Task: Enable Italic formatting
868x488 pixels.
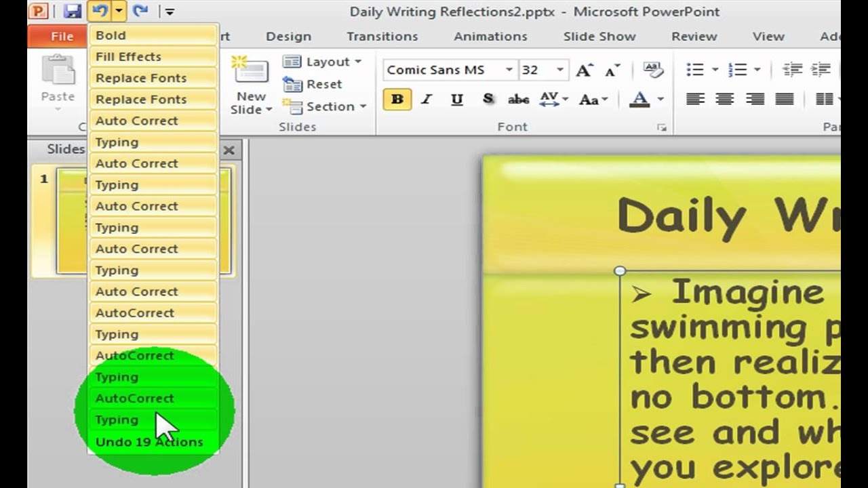Action: tap(426, 99)
